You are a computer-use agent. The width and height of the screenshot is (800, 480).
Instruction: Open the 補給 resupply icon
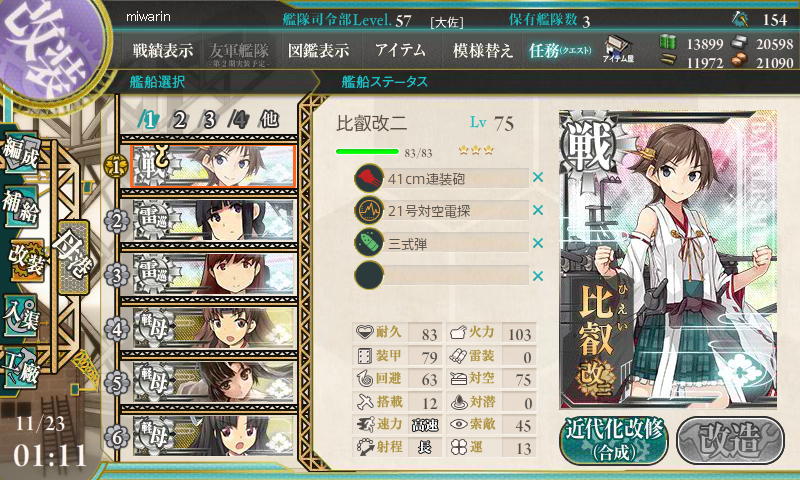21,206
